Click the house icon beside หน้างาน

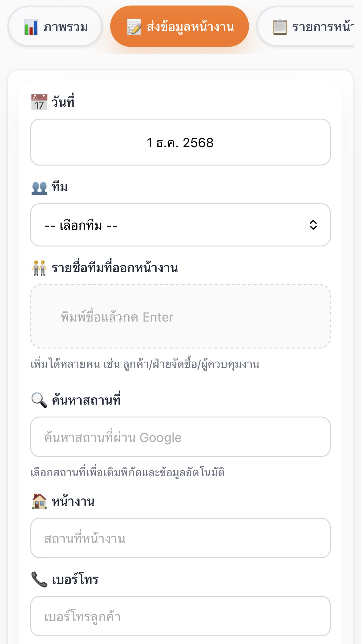coord(39,501)
